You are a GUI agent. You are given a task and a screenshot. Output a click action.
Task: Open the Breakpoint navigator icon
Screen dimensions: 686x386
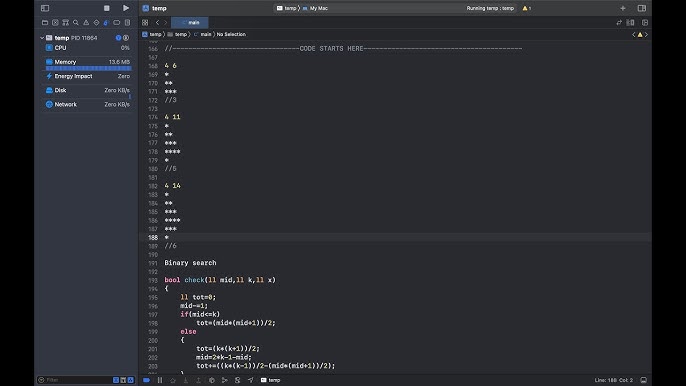[x=116, y=22]
